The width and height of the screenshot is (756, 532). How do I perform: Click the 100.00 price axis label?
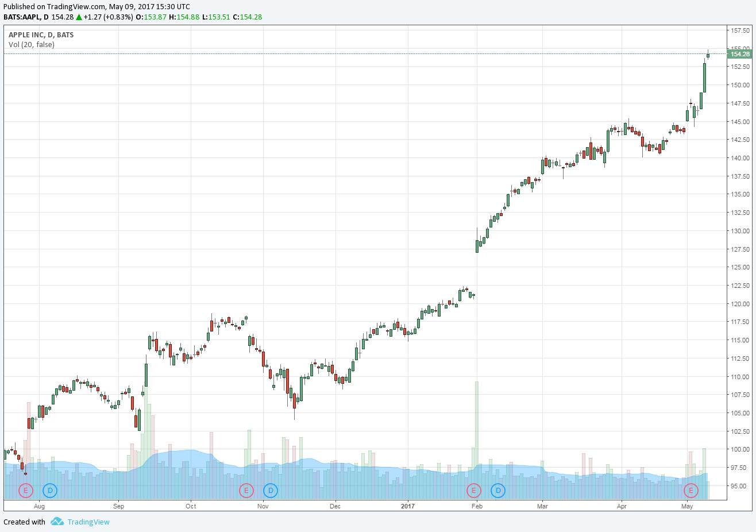(740, 450)
